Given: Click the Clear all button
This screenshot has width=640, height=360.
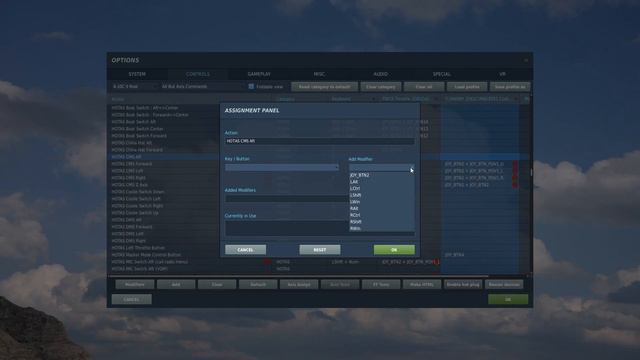Looking at the screenshot, I should [424, 87].
